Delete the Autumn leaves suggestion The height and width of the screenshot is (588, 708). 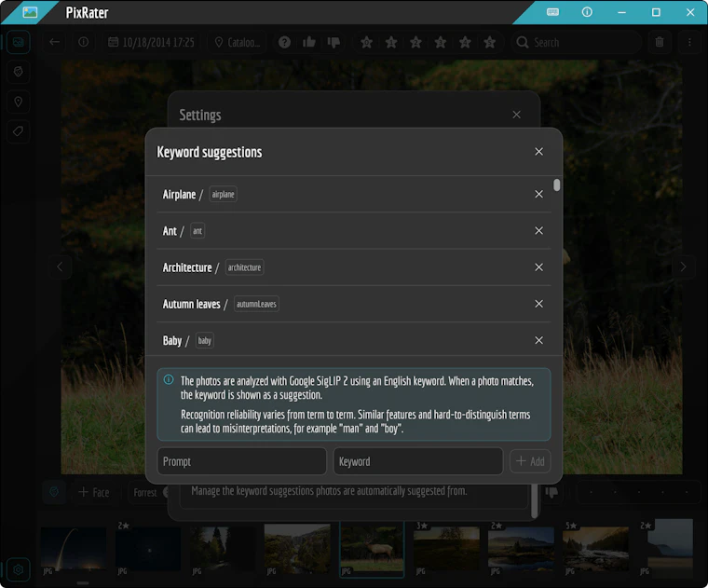click(538, 304)
